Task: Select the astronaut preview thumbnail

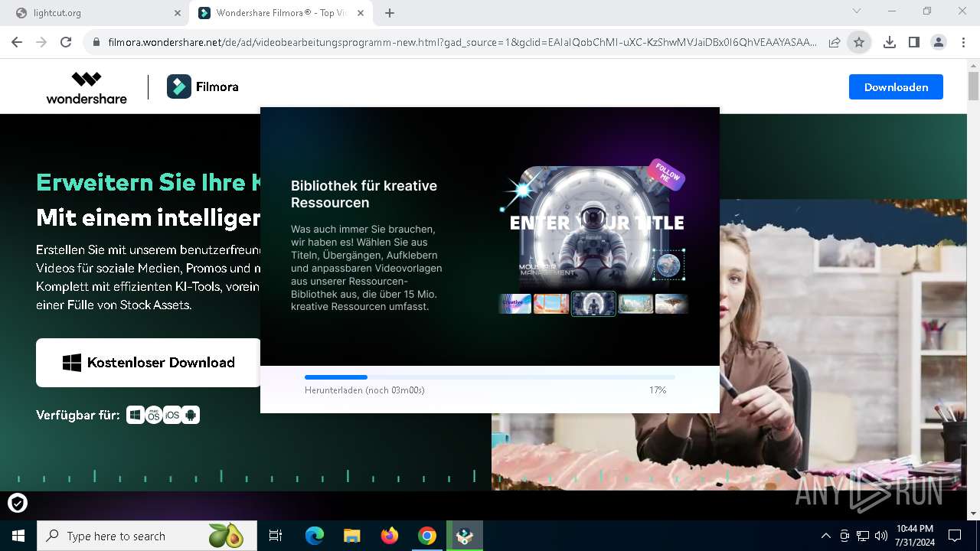Action: 593,304
